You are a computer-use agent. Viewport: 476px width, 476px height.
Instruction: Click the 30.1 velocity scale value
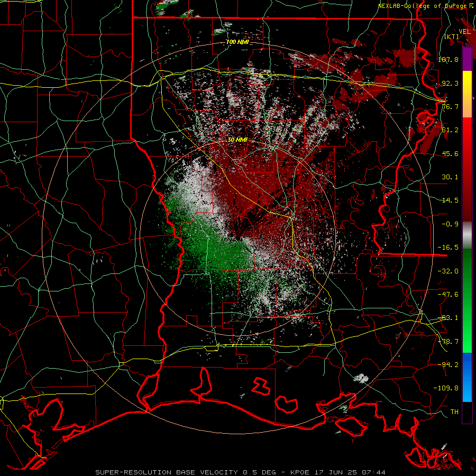[450, 177]
